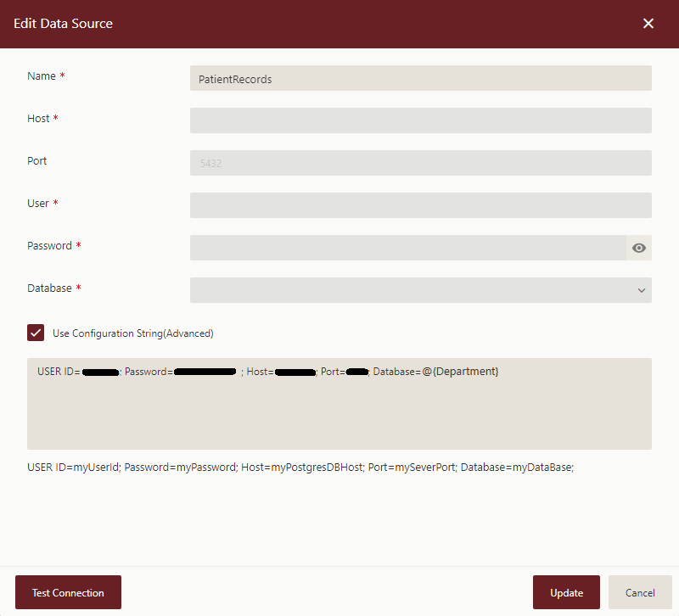This screenshot has width=679, height=616.
Task: Click the Edit Data Source title
Action: pyautogui.click(x=63, y=24)
